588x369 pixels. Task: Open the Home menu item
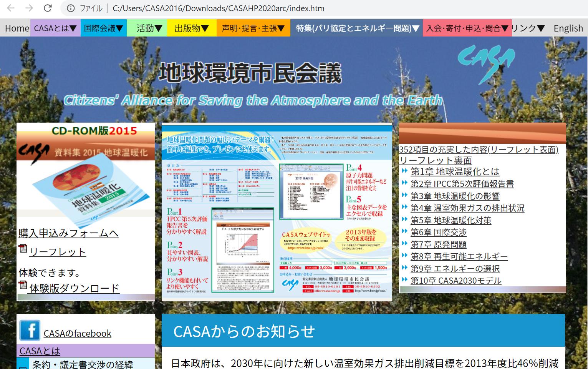pyautogui.click(x=17, y=28)
